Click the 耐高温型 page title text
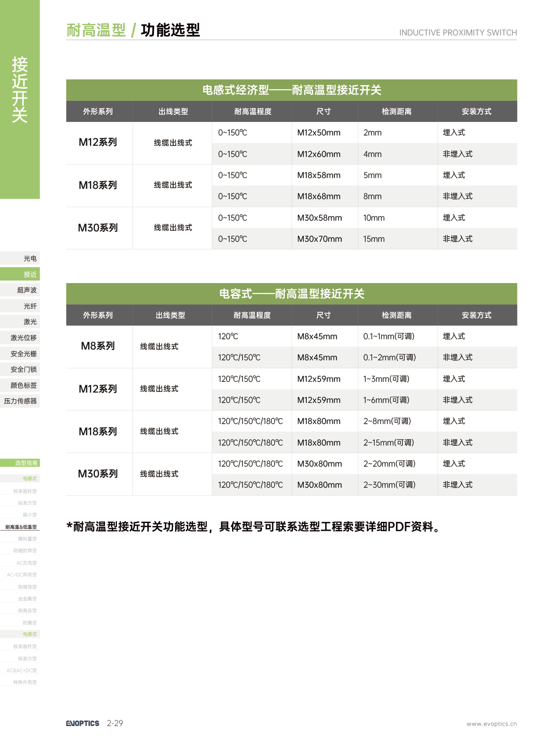This screenshot has height=756, width=557. pyautogui.click(x=96, y=30)
